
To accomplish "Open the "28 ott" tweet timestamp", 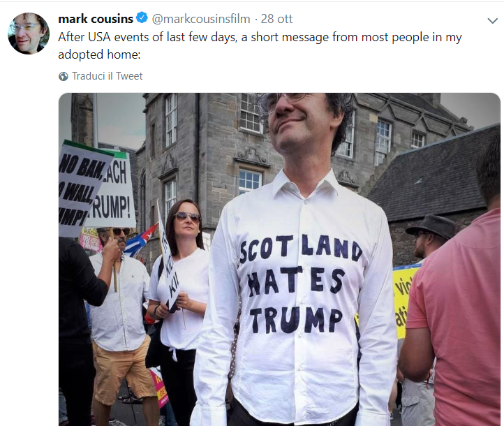I will [x=276, y=19].
